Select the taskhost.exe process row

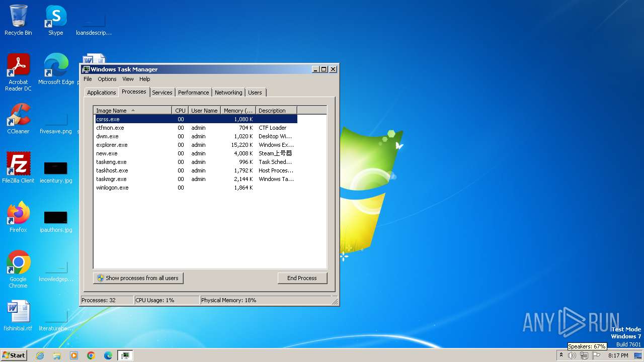196,170
